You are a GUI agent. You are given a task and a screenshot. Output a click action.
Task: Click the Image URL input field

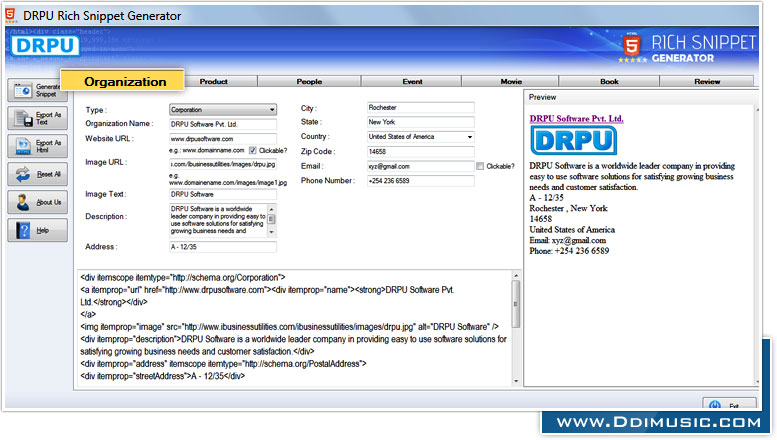222,164
